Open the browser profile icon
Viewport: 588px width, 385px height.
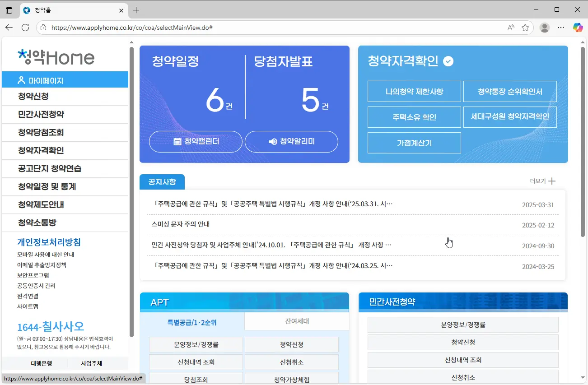[544, 27]
